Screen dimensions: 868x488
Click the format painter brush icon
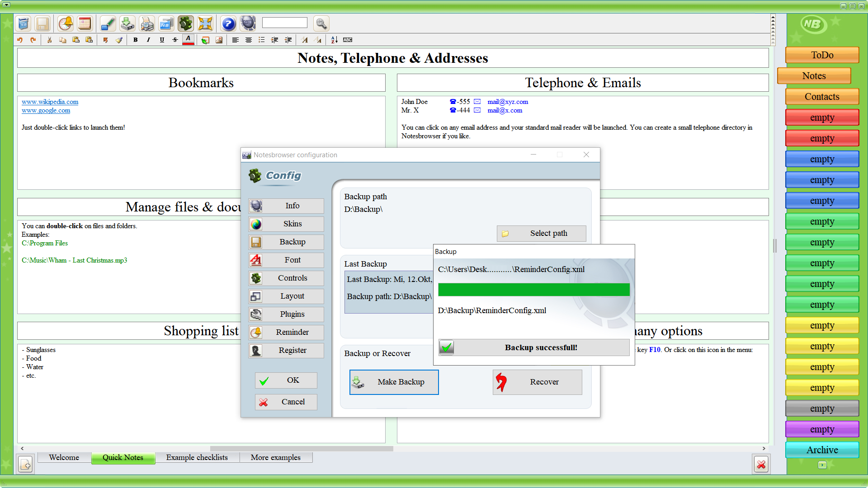(119, 40)
